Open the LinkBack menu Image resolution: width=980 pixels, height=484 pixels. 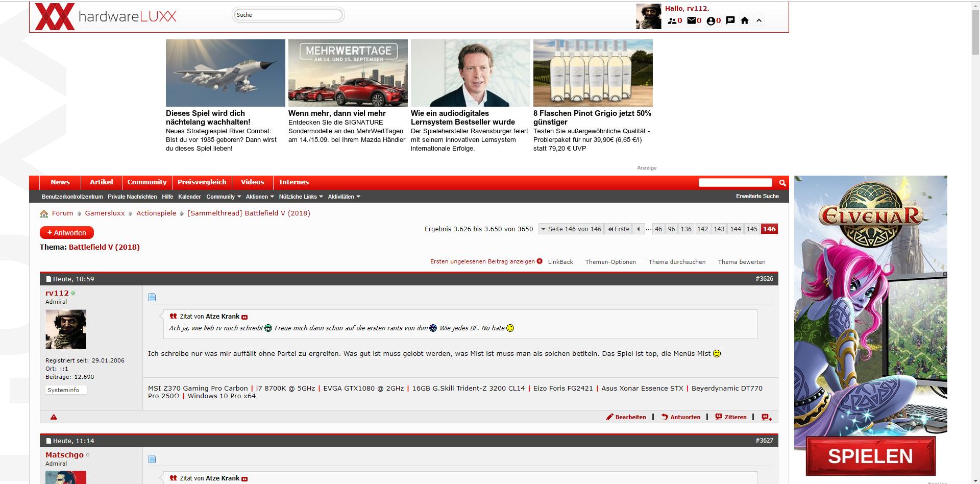coord(560,262)
